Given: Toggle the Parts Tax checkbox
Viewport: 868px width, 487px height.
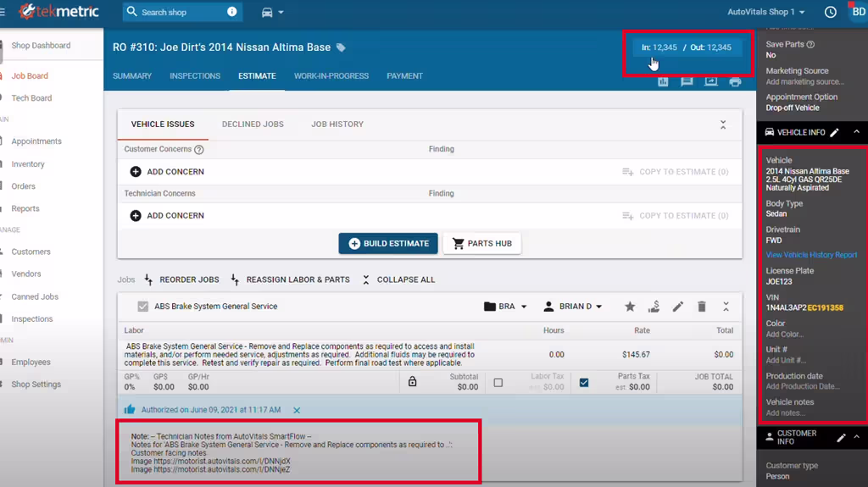Looking at the screenshot, I should point(584,383).
